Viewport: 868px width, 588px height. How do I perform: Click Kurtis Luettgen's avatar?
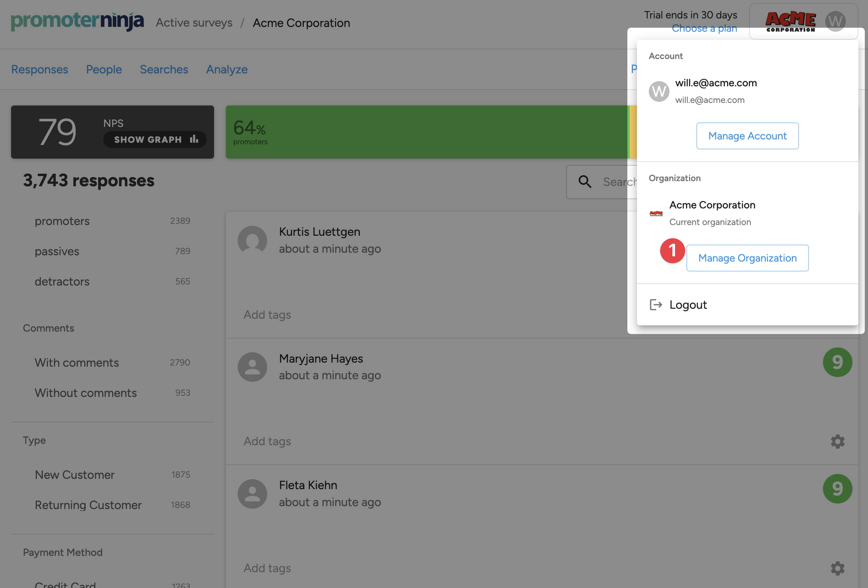(252, 240)
